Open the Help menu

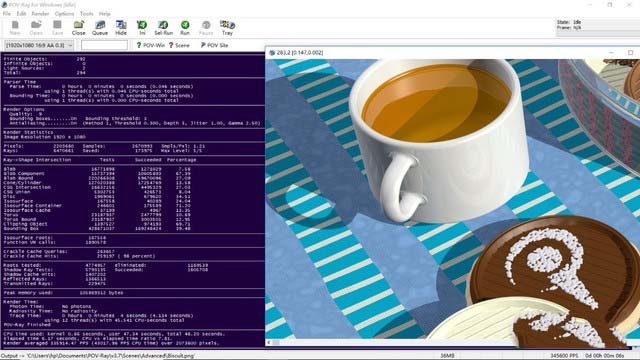[105, 13]
